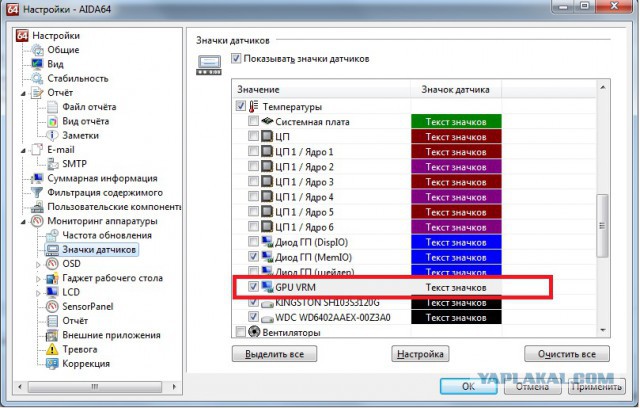Click the Внешние приложения icon
640x408 pixels.
(52, 335)
